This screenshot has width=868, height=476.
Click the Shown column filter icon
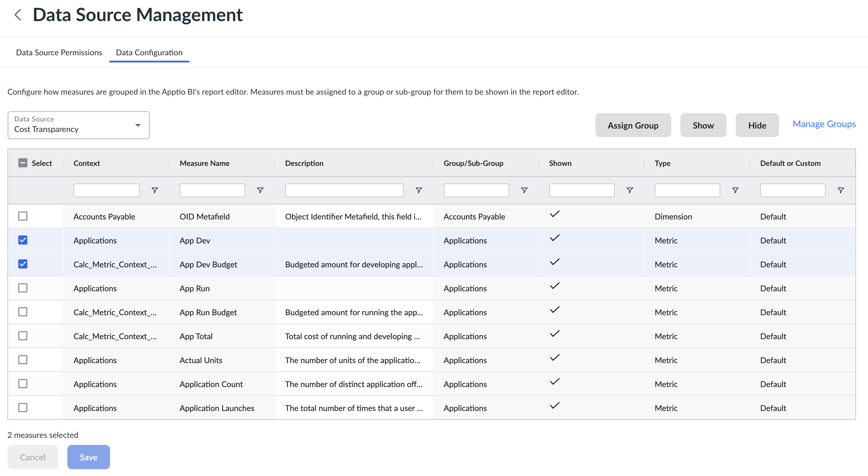click(x=629, y=190)
